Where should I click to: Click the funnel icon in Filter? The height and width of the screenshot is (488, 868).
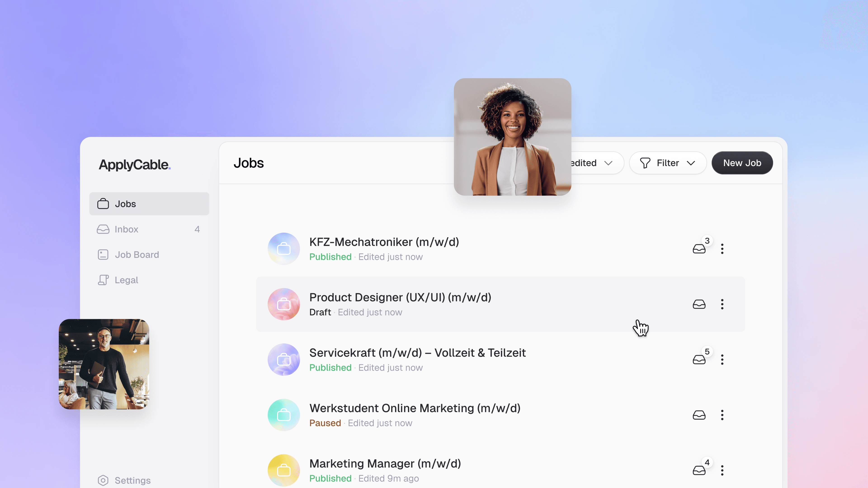(x=645, y=163)
